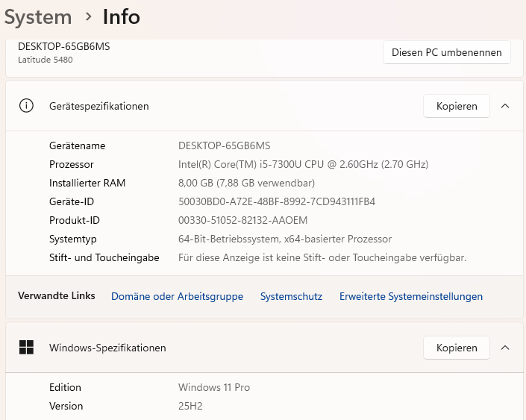This screenshot has height=420, width=526.
Task: Click the 25H2 version value
Action: 190,406
